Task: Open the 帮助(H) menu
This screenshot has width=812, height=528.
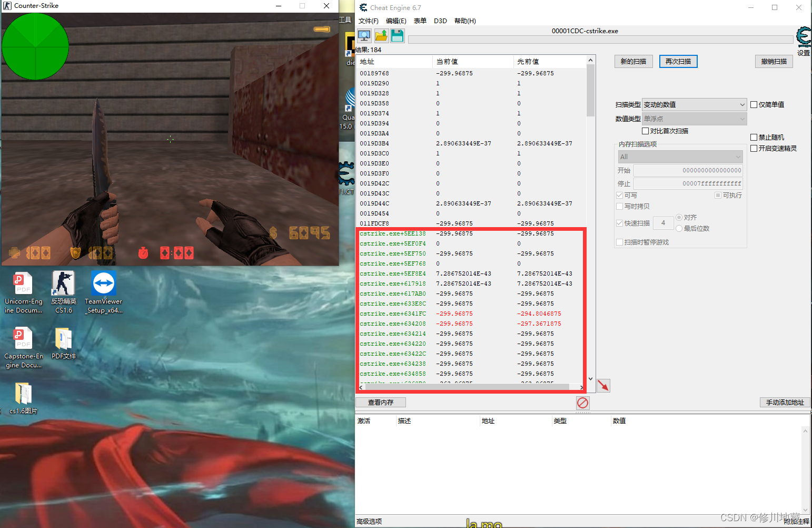Action: point(465,21)
